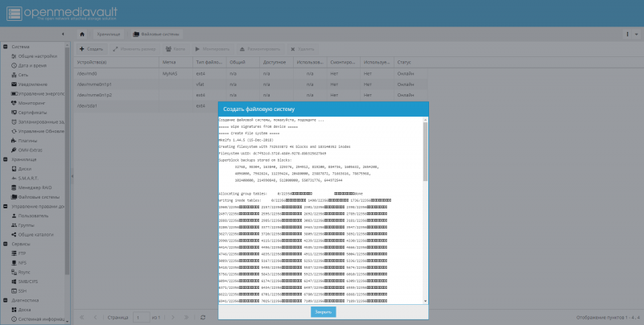Viewport: 644px width, 325px height.
Task: Go to the first page button
Action: [82, 318]
